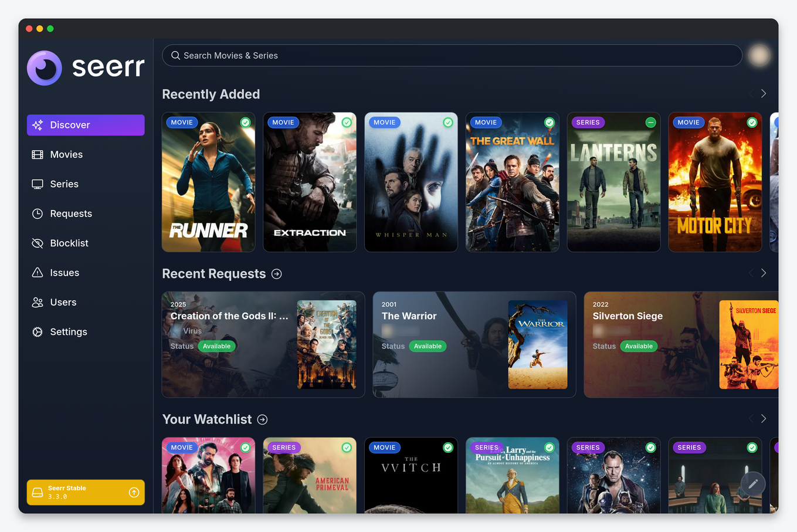Open The Great Wall movie poster
Viewport: 797px width, 532px height.
513,182
